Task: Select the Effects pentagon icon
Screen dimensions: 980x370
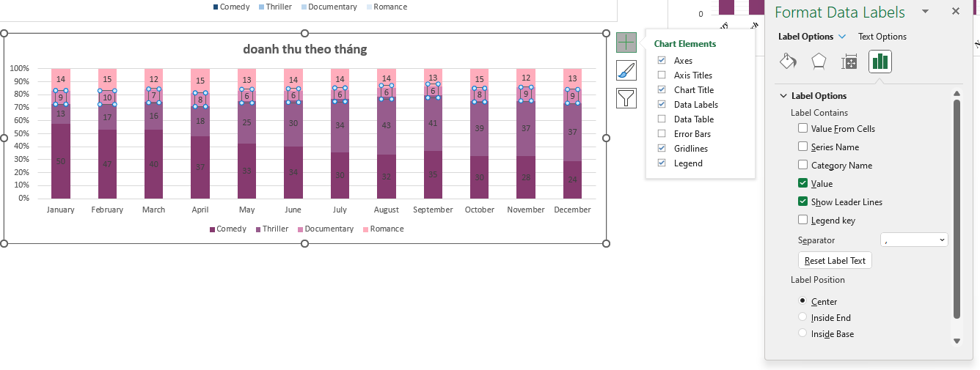Action: click(819, 62)
